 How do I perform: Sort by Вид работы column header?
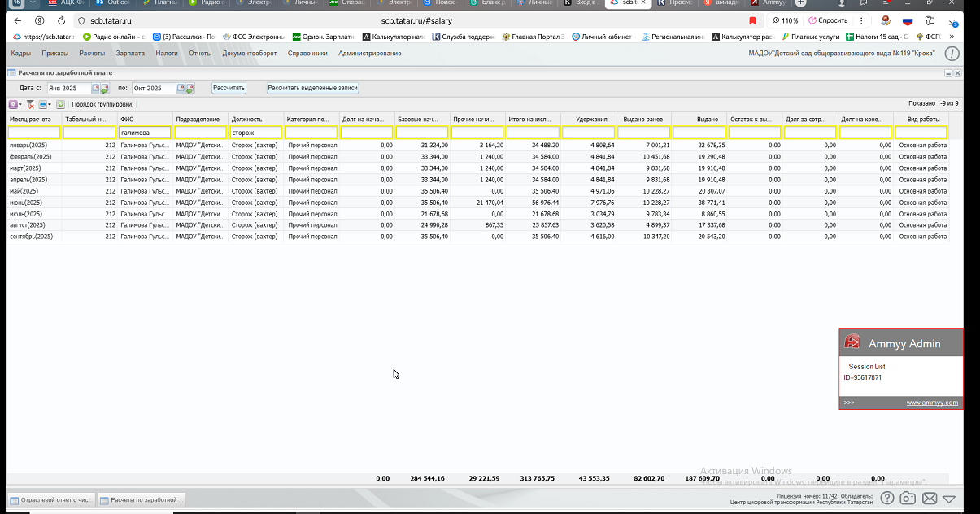(921, 119)
